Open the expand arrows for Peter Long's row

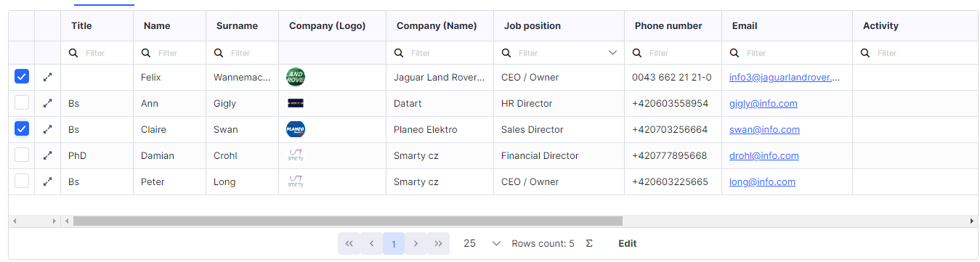coord(47,181)
